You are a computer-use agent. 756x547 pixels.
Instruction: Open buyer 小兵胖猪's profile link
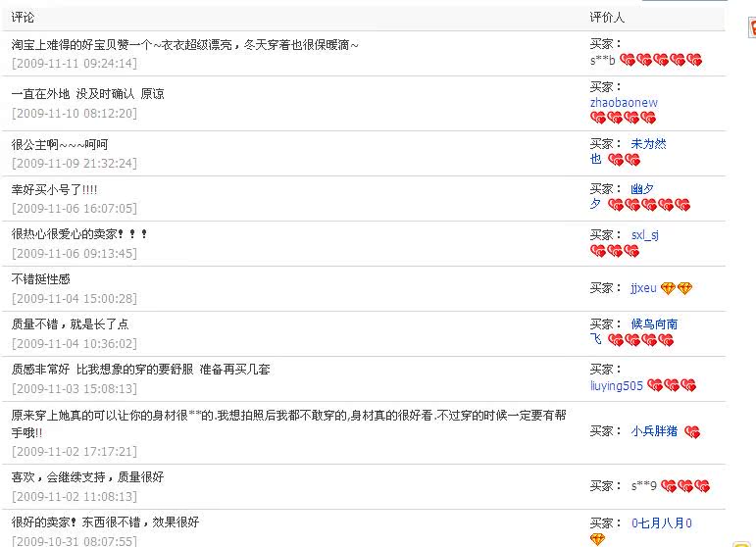coord(654,430)
